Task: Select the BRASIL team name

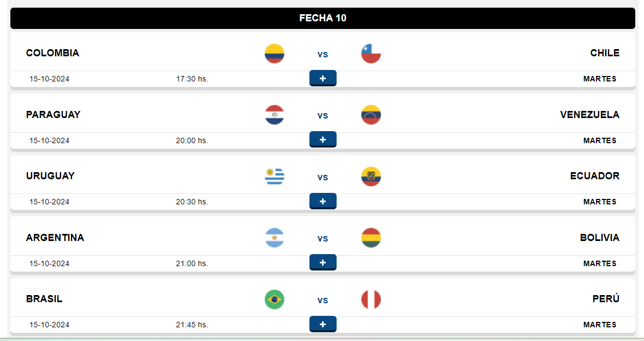Action: [44, 298]
